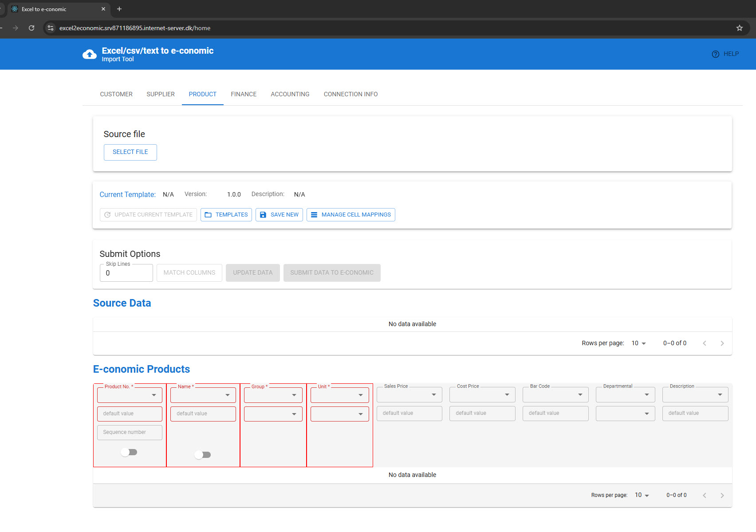This screenshot has height=532, width=756.
Task: Change Source Data rows per page
Action: (639, 343)
